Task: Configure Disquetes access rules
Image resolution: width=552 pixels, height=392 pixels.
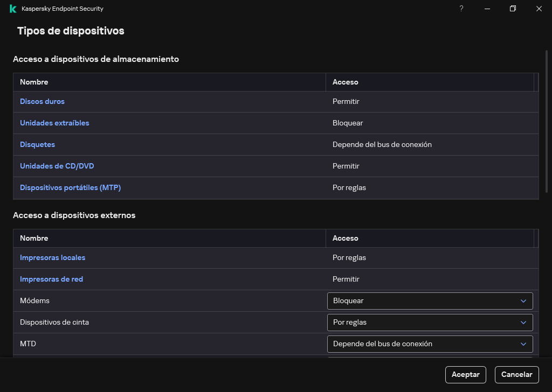Action: tap(37, 144)
